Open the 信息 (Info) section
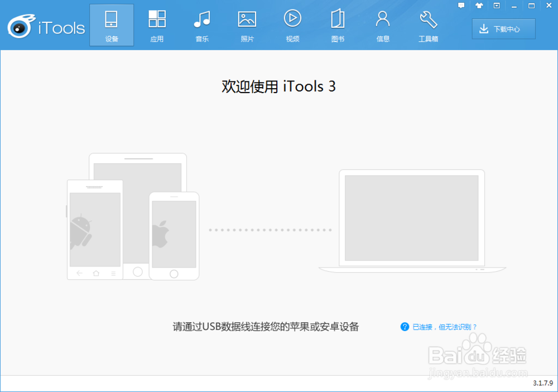The height and width of the screenshot is (392, 558). 383,25
